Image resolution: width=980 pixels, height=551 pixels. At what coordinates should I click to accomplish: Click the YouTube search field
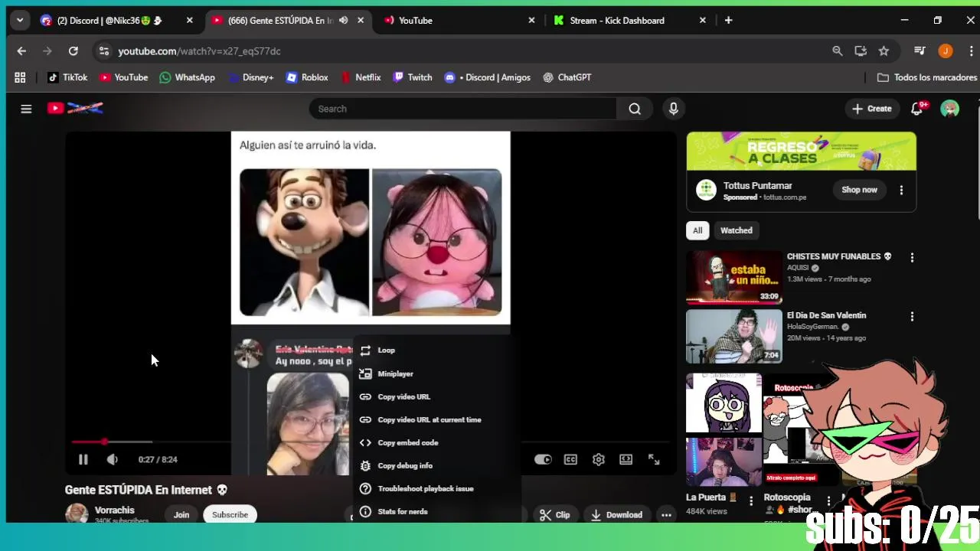pos(462,109)
